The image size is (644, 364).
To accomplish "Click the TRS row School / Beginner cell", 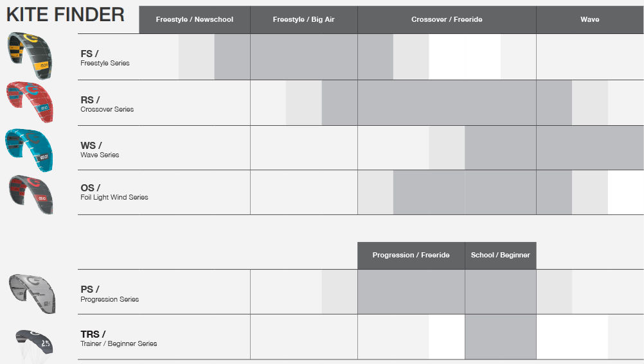I will (x=500, y=336).
